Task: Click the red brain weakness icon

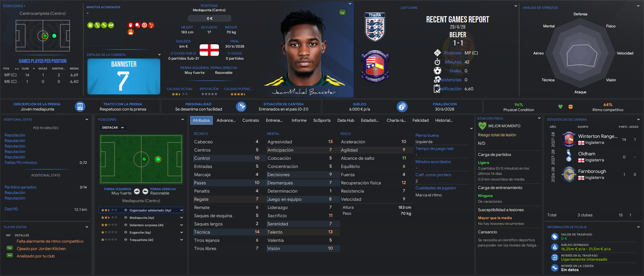Action: coord(131,25)
